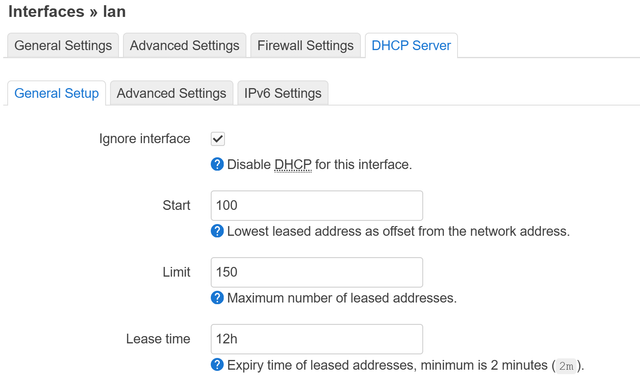Click the help icon beside Lowest leased address

(x=217, y=231)
